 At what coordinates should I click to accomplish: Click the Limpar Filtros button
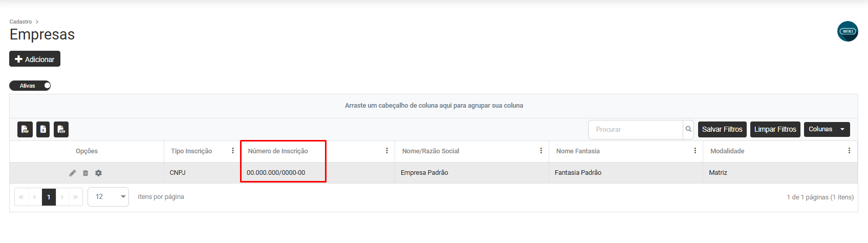tap(775, 129)
